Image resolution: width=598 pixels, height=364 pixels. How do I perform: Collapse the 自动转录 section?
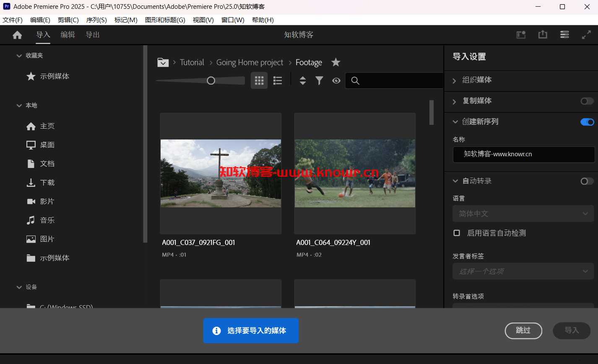click(x=455, y=181)
